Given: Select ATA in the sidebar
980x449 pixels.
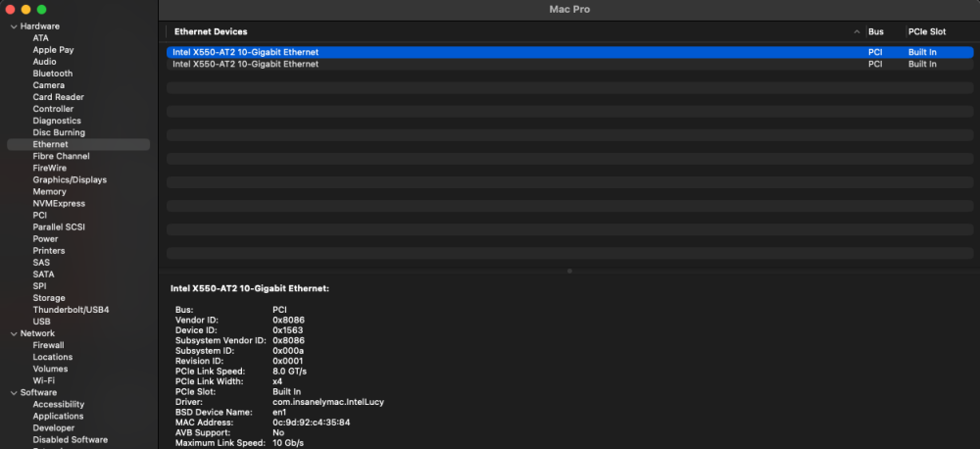Looking at the screenshot, I should click(x=40, y=38).
